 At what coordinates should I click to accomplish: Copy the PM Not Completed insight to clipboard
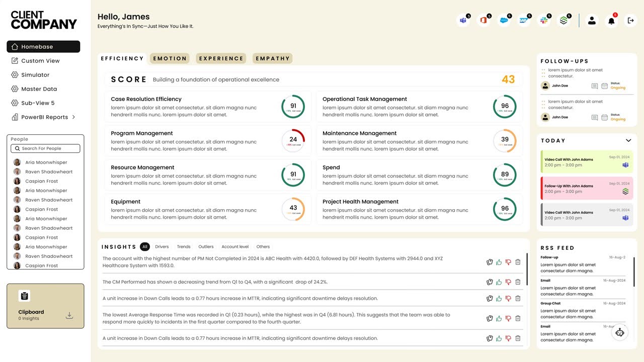(x=490, y=262)
